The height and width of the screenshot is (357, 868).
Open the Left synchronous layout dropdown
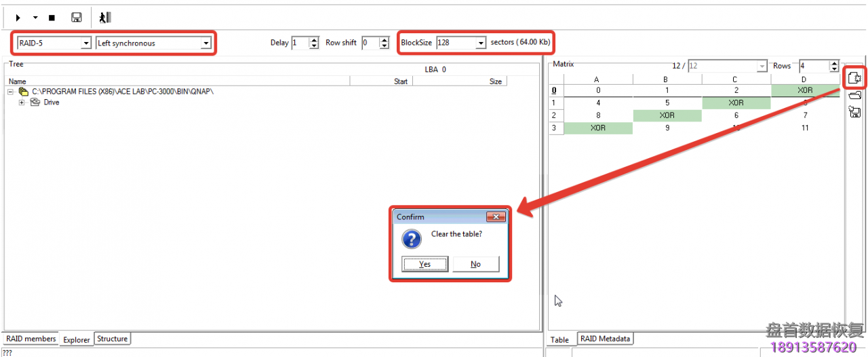click(x=205, y=43)
